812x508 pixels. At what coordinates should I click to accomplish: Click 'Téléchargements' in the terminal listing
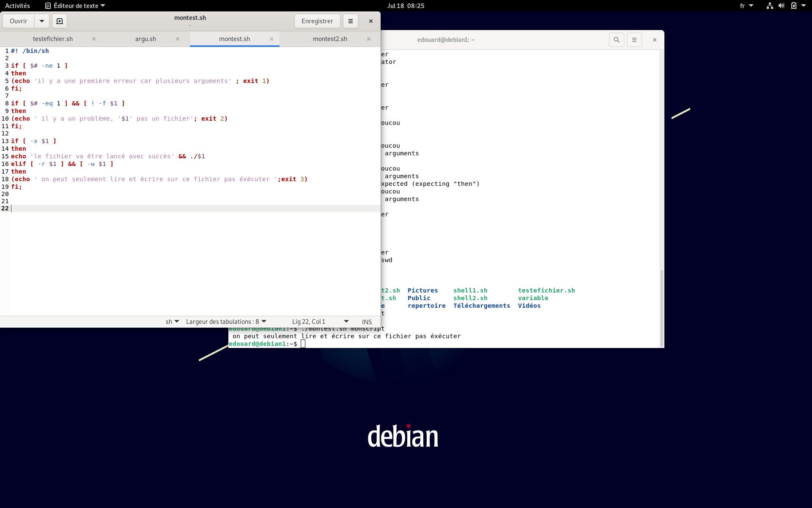pyautogui.click(x=482, y=306)
